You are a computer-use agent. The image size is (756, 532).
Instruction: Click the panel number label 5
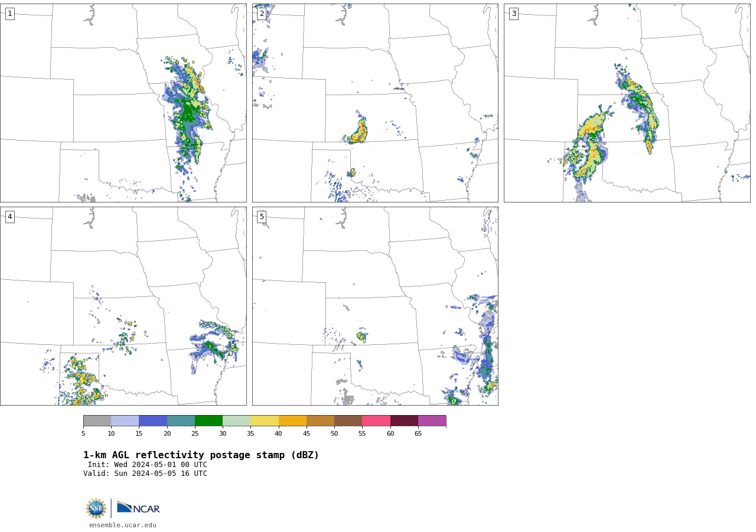tap(262, 217)
